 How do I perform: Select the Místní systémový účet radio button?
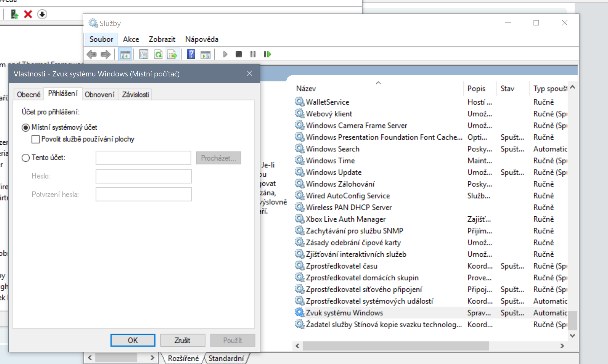(26, 128)
